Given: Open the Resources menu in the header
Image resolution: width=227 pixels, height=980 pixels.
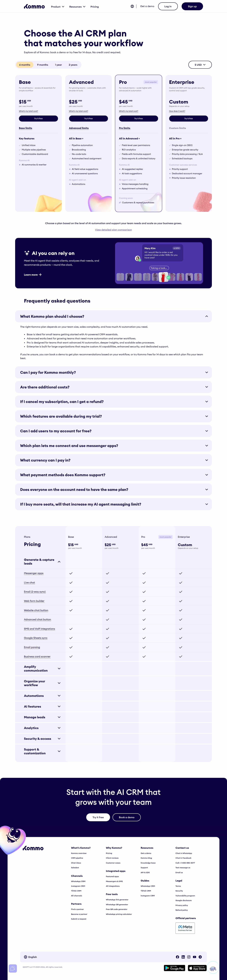Looking at the screenshot, I should 77,6.
